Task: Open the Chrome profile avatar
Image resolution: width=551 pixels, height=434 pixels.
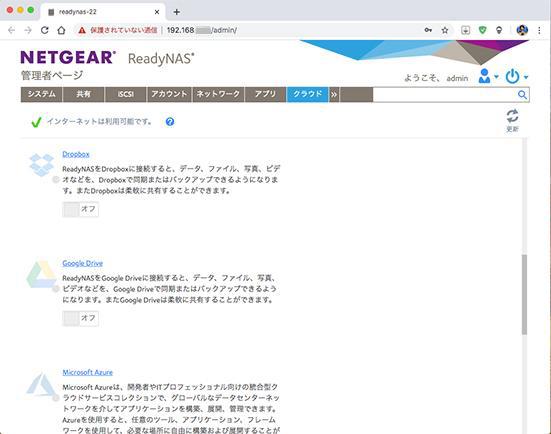Action: point(522,30)
